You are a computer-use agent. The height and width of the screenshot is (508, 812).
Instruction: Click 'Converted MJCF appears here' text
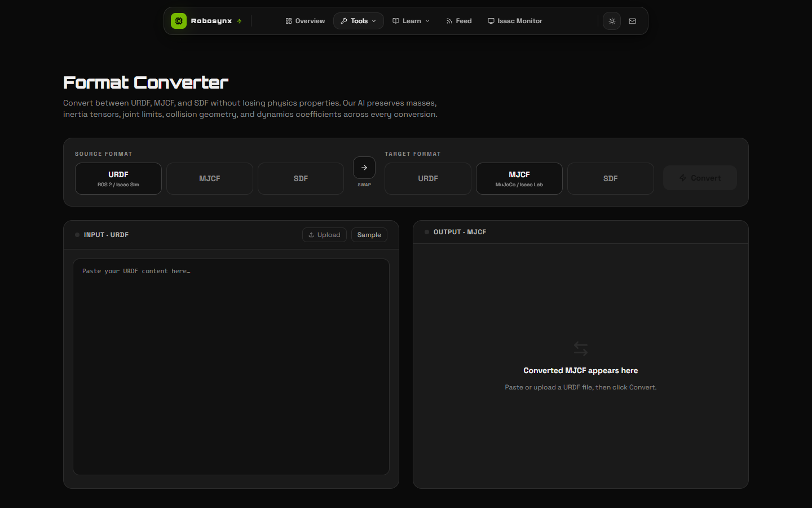(x=581, y=371)
